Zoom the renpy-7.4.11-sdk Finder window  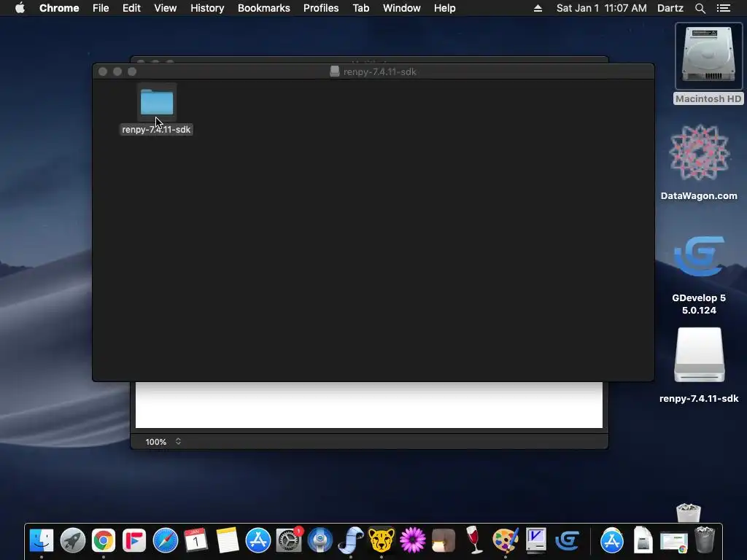[x=132, y=71]
